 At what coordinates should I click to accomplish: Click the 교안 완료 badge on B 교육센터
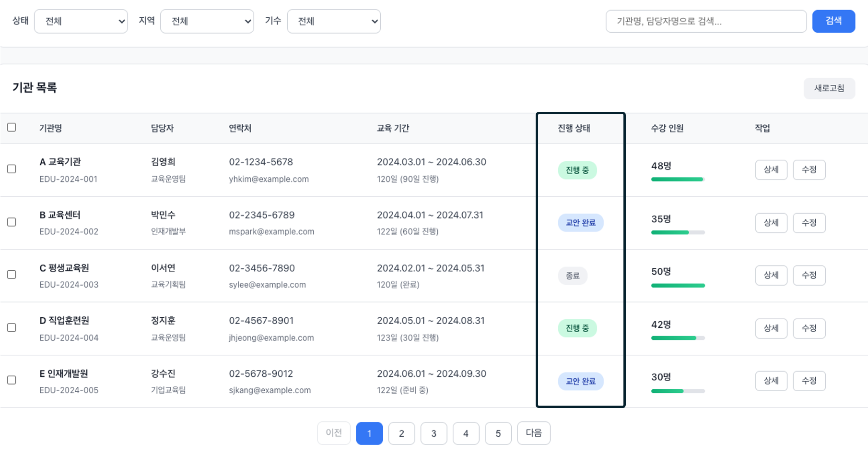(580, 222)
